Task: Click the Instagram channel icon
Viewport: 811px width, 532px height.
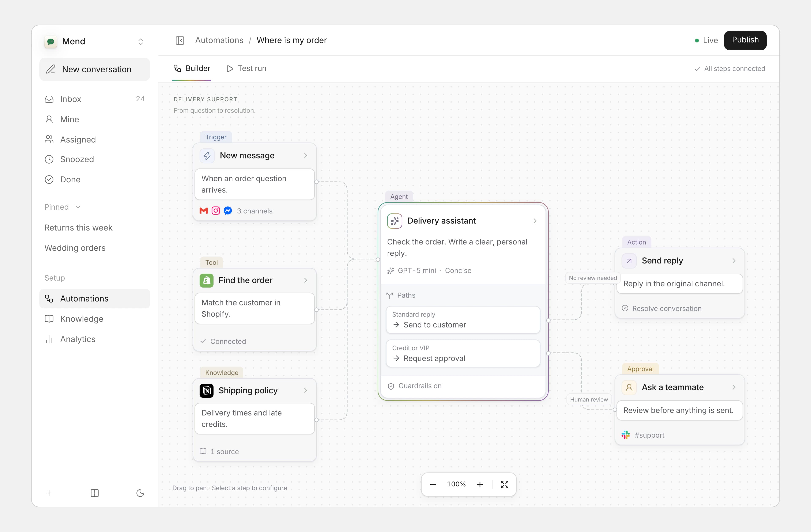Action: (216, 211)
